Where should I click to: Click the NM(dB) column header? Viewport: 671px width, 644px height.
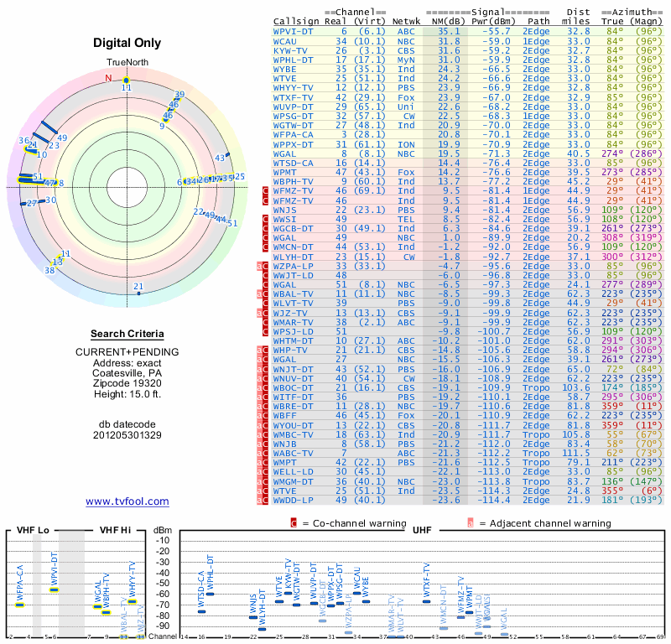point(448,22)
